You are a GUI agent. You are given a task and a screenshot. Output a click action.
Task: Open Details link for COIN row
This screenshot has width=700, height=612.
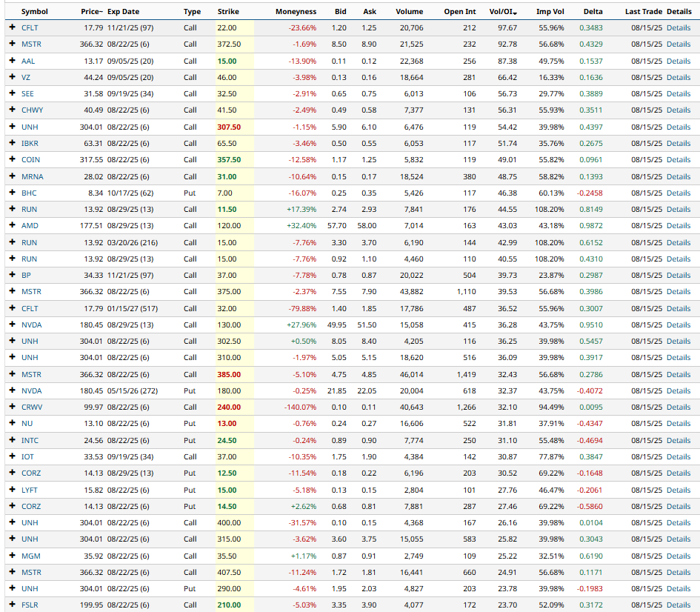(679, 159)
